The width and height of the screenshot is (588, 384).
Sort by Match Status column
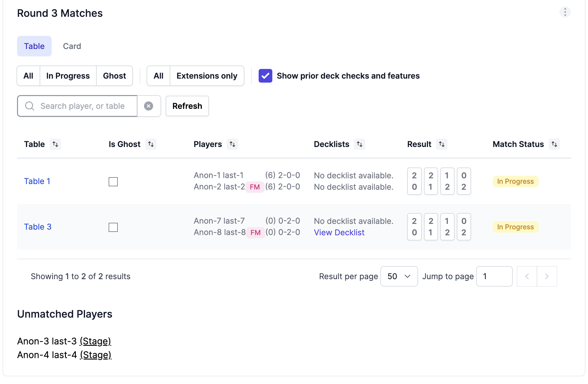point(554,144)
